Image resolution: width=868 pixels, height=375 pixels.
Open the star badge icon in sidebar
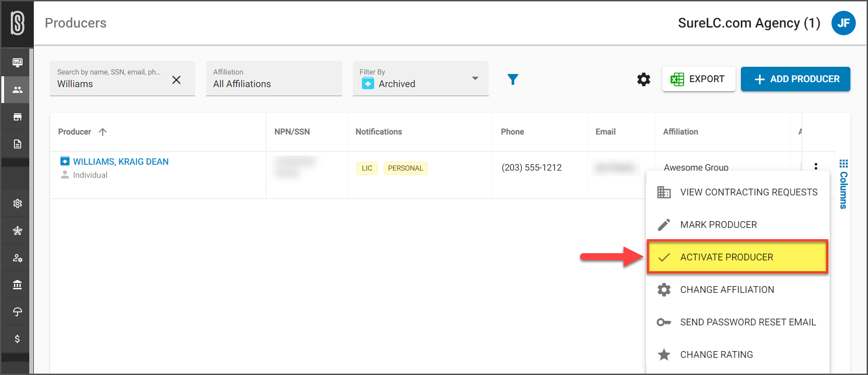coord(18,231)
